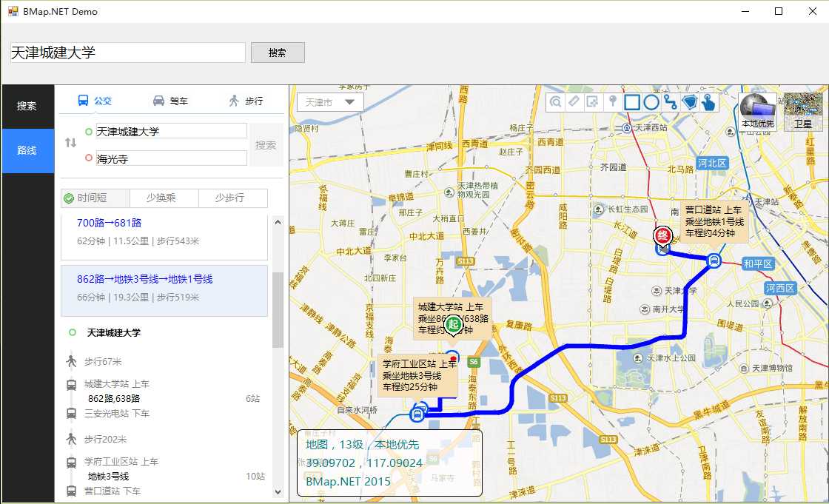Click the 步行67米 walking step
Image resolution: width=829 pixels, height=504 pixels.
pos(103,362)
